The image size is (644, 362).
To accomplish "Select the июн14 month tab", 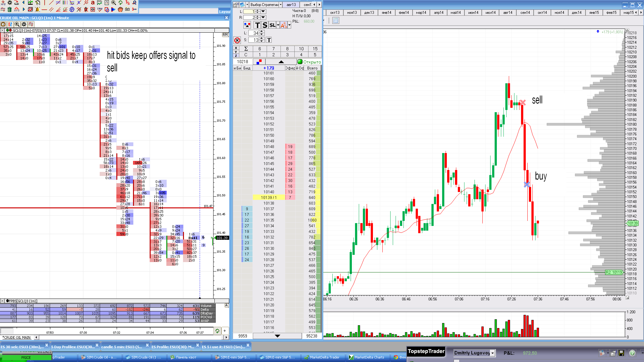I will pos(473,13).
